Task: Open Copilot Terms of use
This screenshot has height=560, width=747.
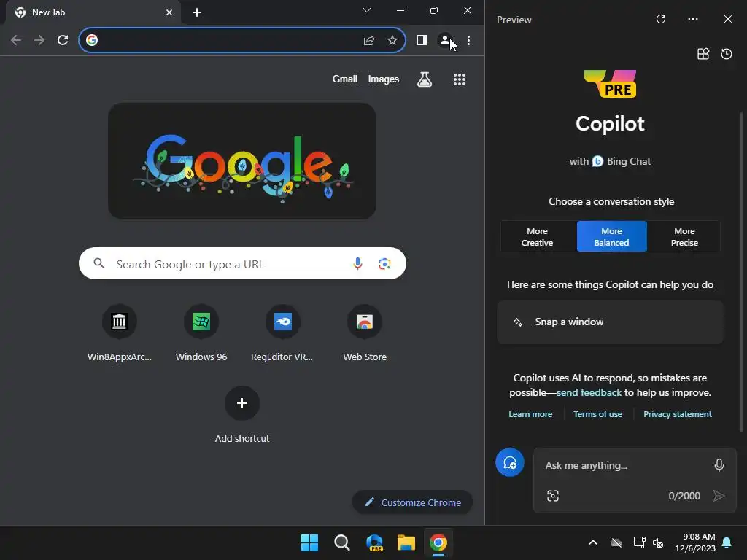Action: pyautogui.click(x=597, y=414)
